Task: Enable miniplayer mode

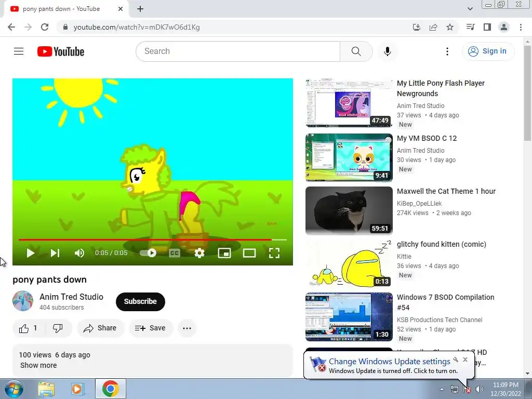Action: pos(224,253)
